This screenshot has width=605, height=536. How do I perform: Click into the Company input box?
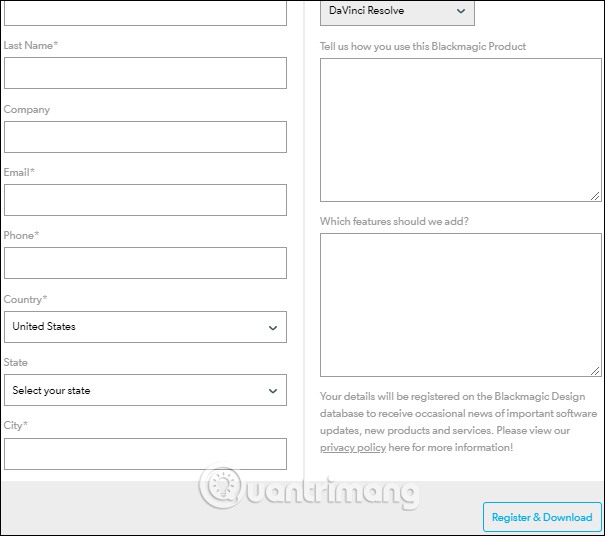click(x=145, y=137)
